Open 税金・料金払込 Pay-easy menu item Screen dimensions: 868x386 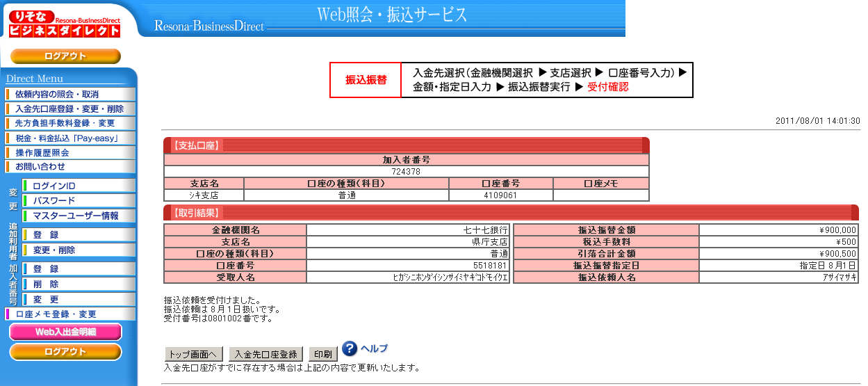click(70, 138)
